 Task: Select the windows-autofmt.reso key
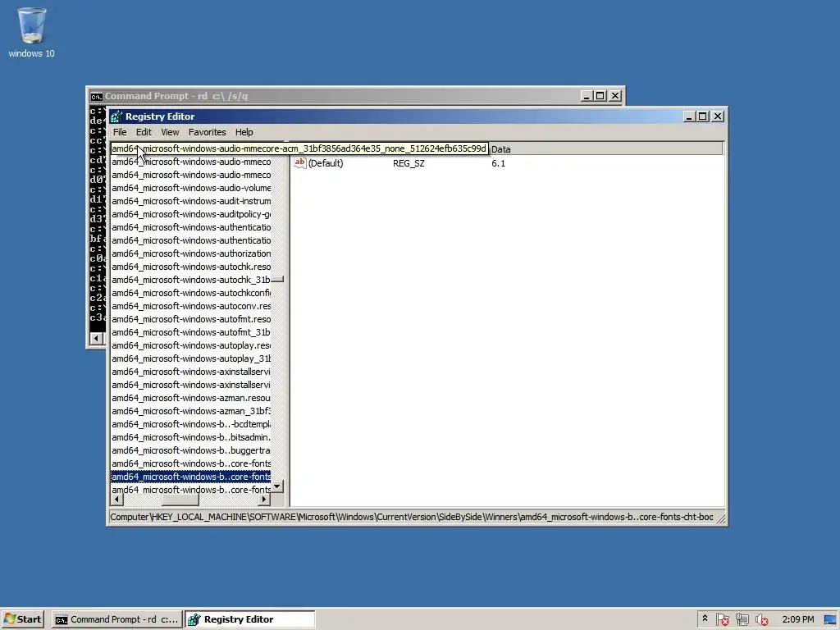point(190,319)
